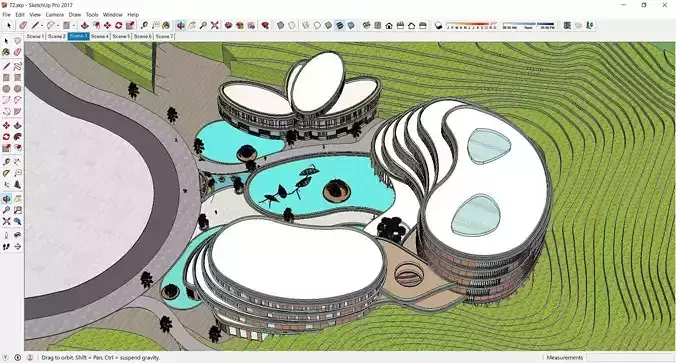The width and height of the screenshot is (676, 363).
Task: Toggle the Orbit tool in the top toolbar
Action: pos(181,25)
